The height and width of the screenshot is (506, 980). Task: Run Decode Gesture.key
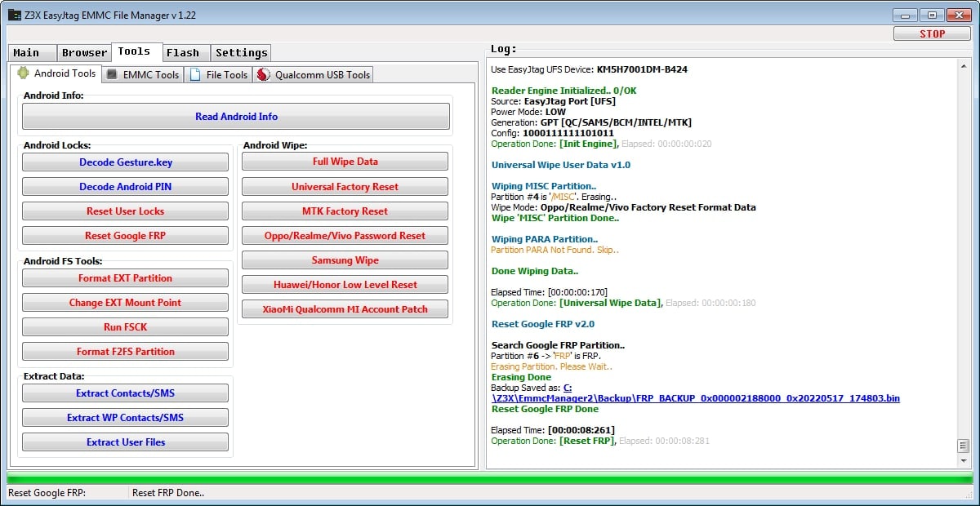[x=125, y=162]
